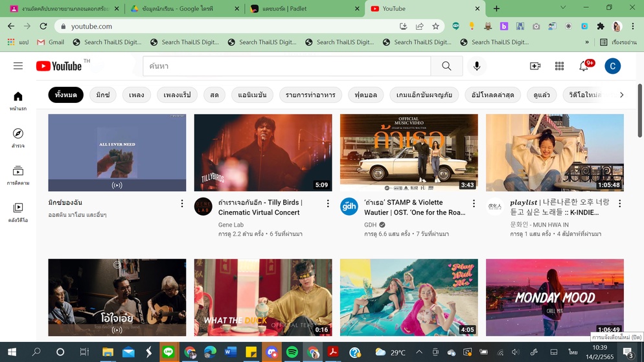Viewport: 644px width, 362px height.
Task: Open the STAMP & Violette Wautier video title
Action: pos(415,207)
